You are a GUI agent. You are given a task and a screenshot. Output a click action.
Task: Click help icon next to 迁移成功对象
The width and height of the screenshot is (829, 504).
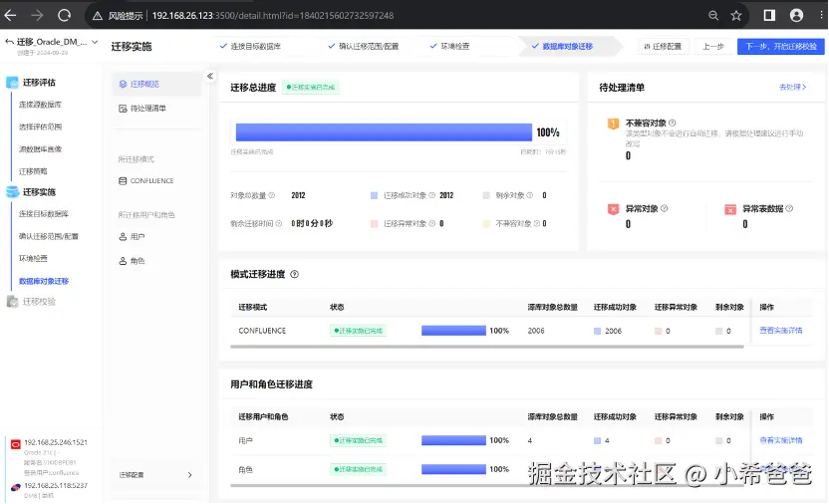pos(432,195)
